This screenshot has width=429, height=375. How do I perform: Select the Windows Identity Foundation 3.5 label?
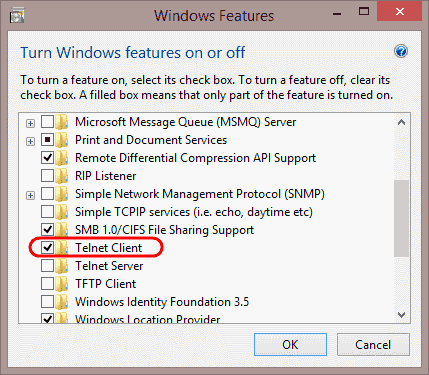coord(162,302)
